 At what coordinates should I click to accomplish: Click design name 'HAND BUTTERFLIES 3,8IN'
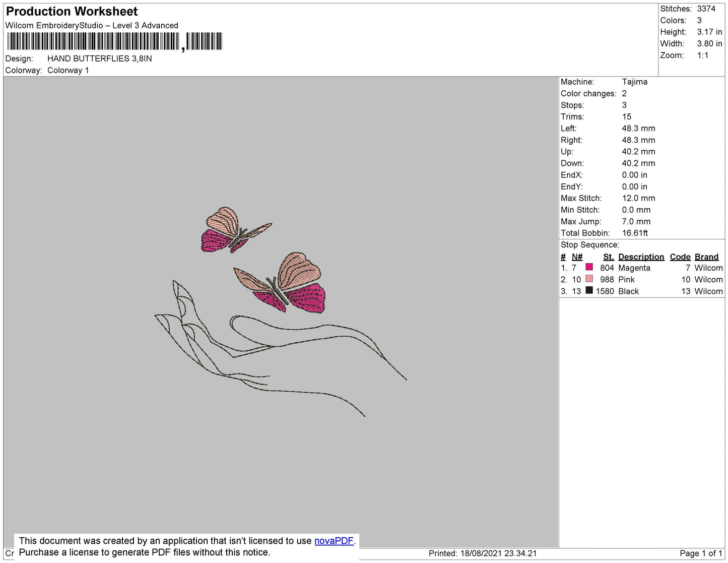pos(100,58)
